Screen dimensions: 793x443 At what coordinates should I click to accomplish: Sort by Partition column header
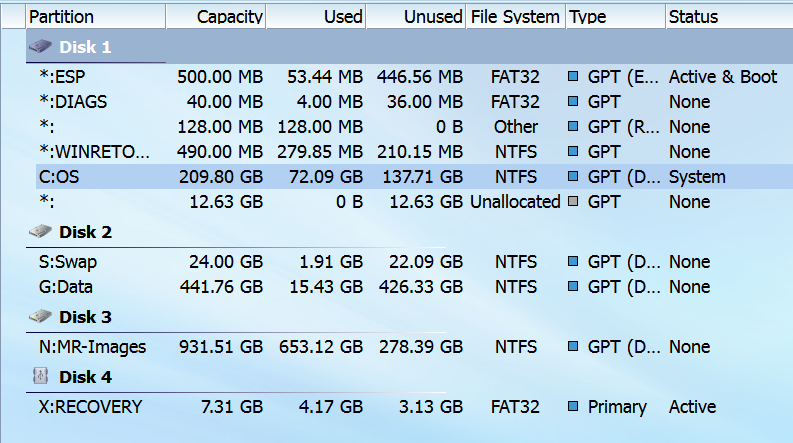click(x=62, y=17)
